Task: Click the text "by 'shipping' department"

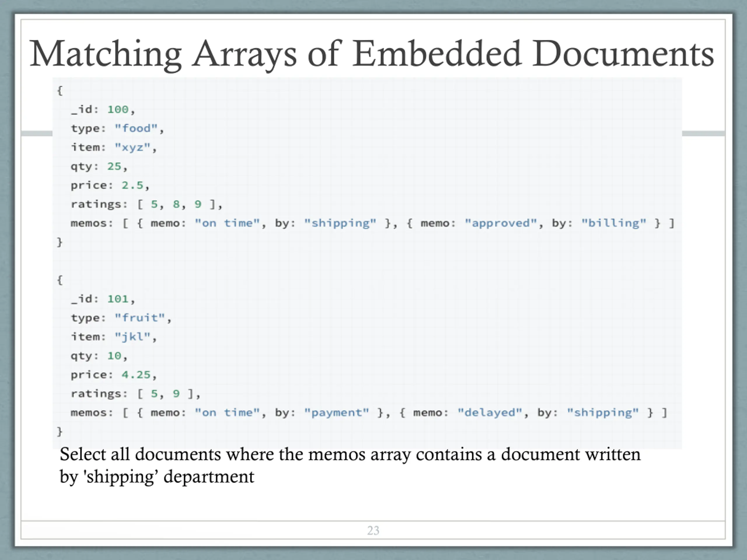Action: click(157, 477)
